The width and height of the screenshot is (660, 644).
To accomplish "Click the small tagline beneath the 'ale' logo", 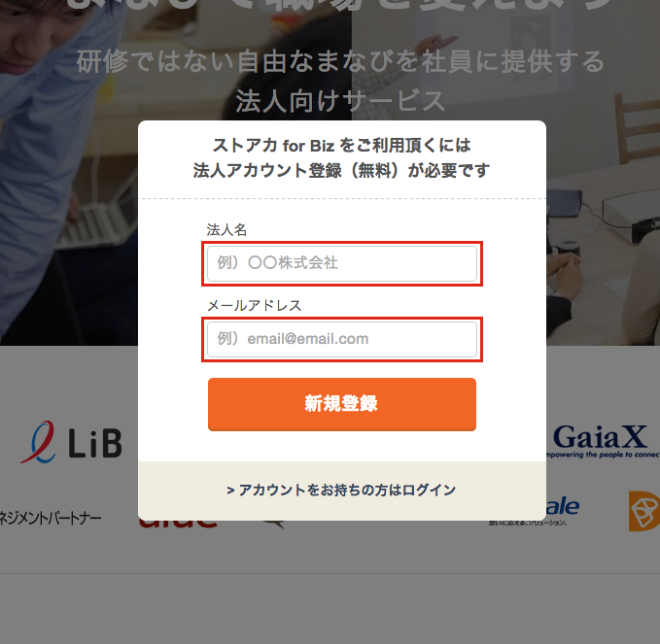I will (x=528, y=523).
